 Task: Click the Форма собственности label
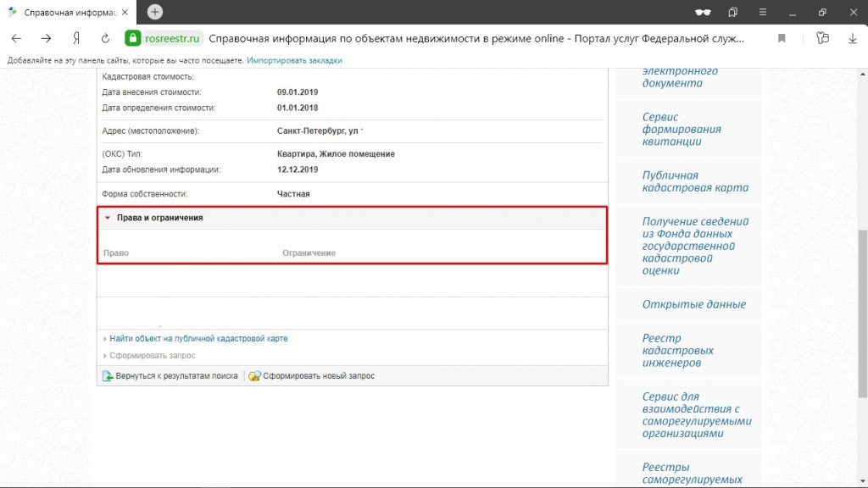click(144, 194)
